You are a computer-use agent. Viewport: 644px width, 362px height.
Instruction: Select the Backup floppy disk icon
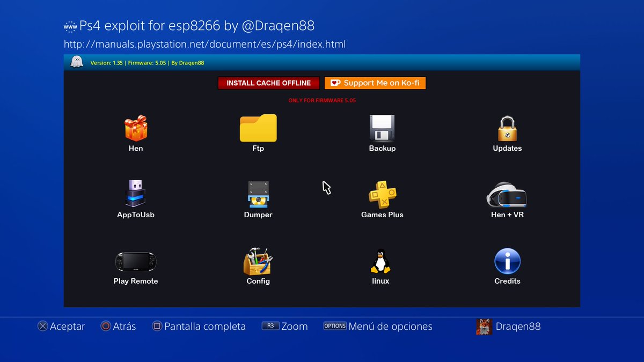[382, 128]
